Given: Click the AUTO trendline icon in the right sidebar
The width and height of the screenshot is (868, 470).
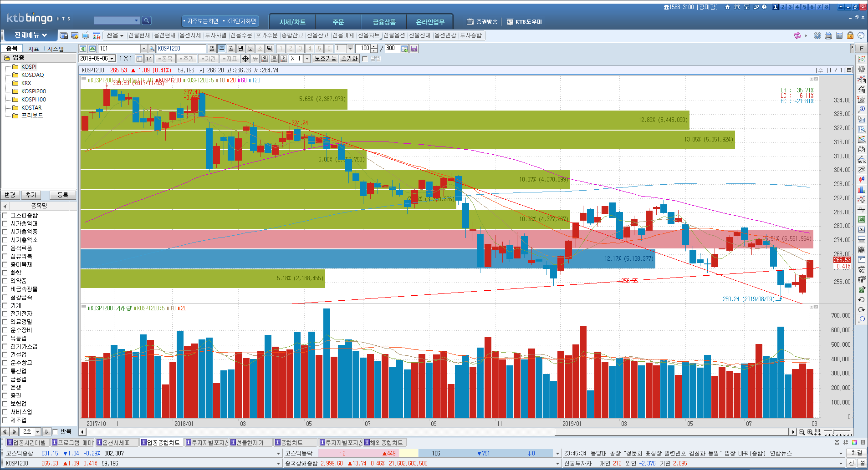Looking at the screenshot, I should 862,159.
